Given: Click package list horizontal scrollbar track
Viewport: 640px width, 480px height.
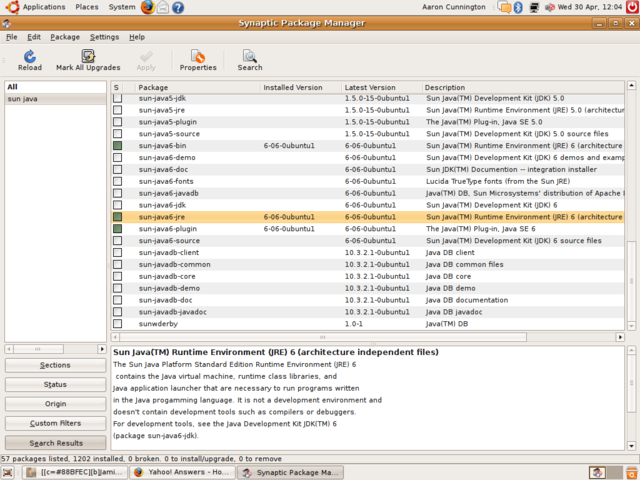Looking at the screenshot, I should [571, 337].
